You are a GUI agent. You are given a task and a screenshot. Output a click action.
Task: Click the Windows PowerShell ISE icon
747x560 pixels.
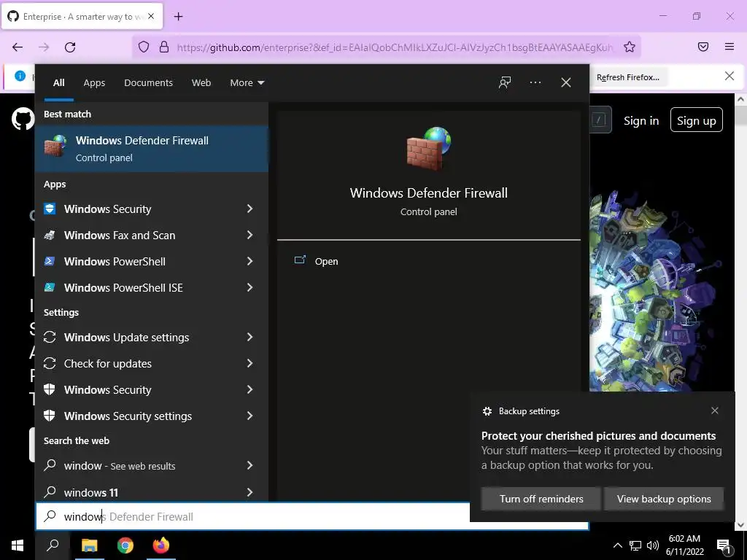[x=50, y=287]
